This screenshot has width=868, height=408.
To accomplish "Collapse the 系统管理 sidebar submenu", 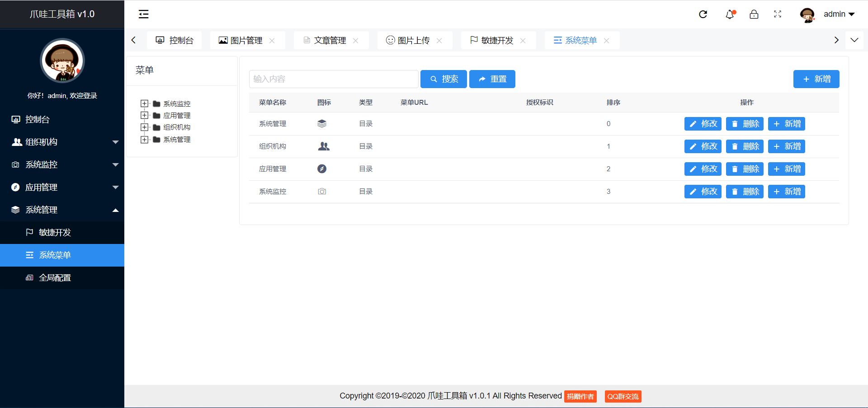I will tap(116, 210).
